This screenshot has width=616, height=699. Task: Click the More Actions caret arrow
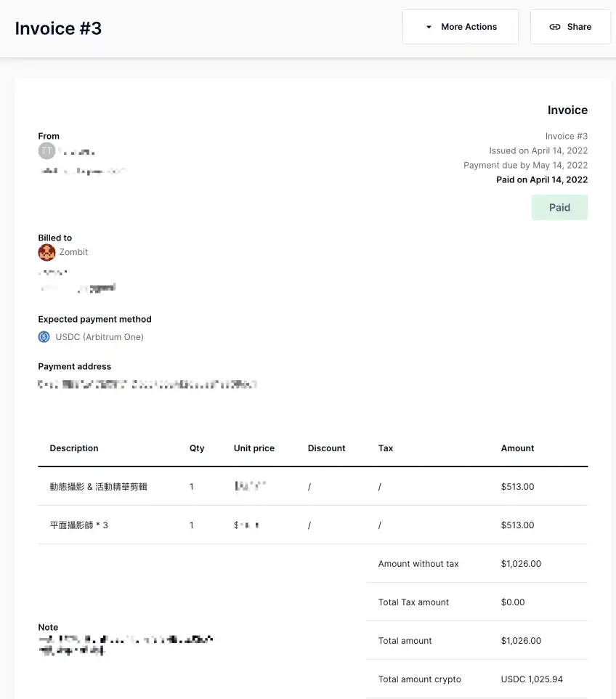[x=429, y=27]
